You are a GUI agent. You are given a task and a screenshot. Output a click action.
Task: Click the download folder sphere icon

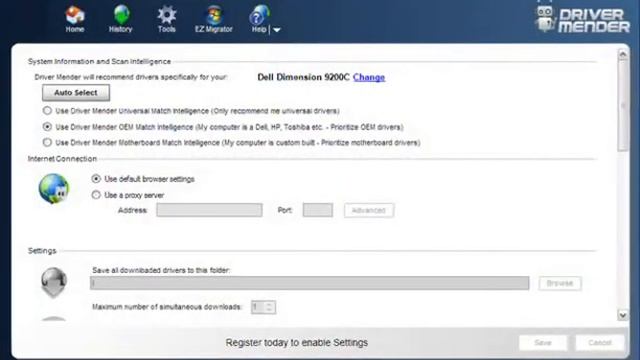[x=53, y=282]
